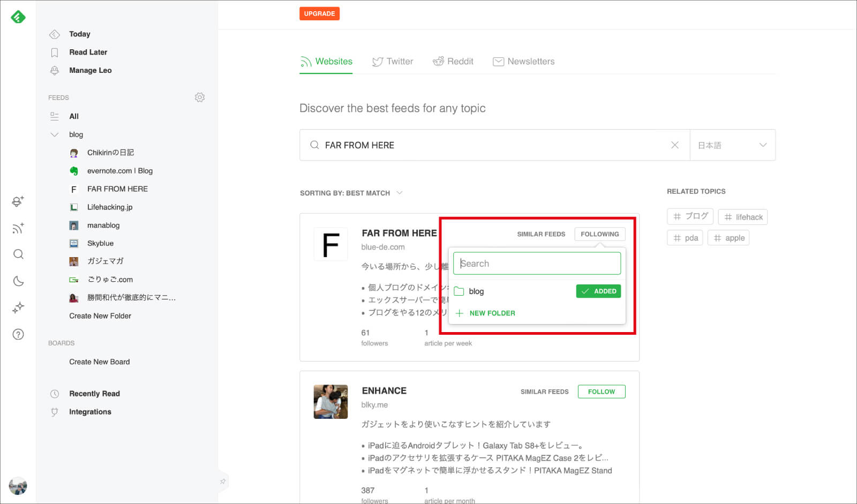This screenshot has width=857, height=504.
Task: Open FAR FROM HERE feed in sidebar
Action: coord(117,189)
